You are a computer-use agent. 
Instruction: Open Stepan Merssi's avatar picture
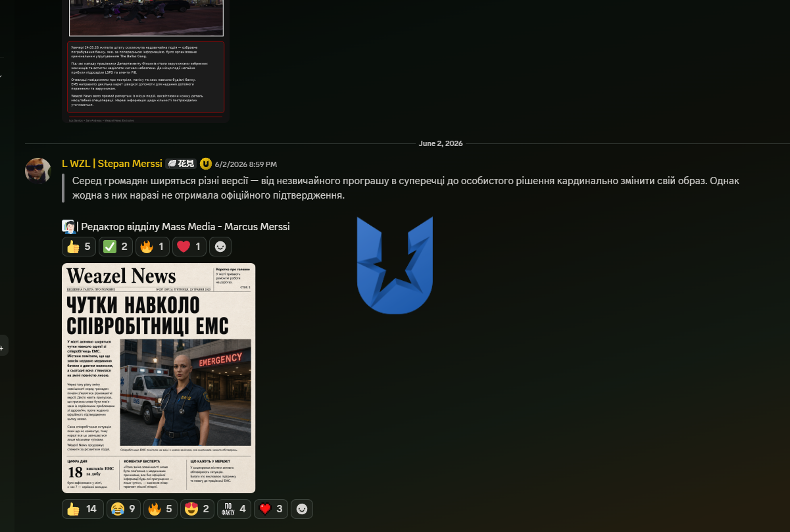tap(38, 171)
